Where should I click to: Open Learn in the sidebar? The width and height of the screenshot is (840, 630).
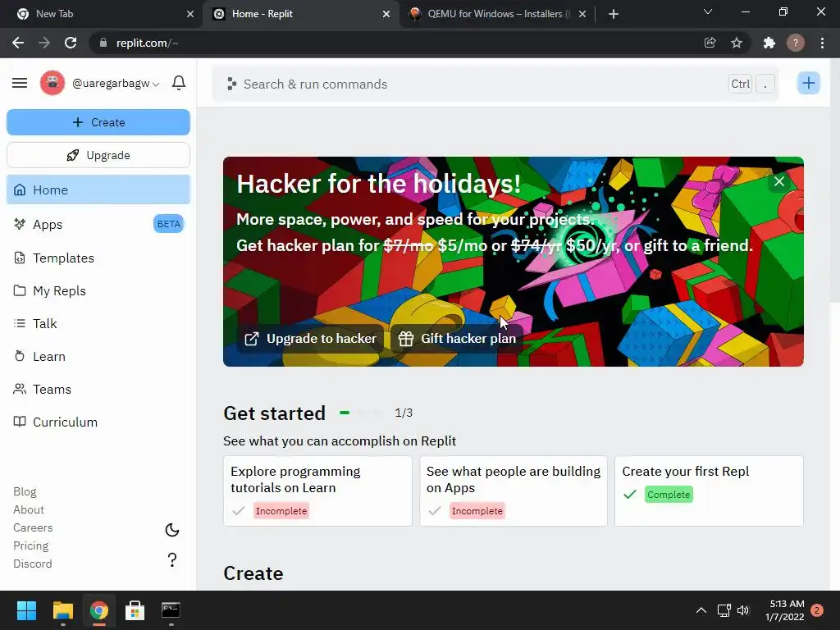98,356
